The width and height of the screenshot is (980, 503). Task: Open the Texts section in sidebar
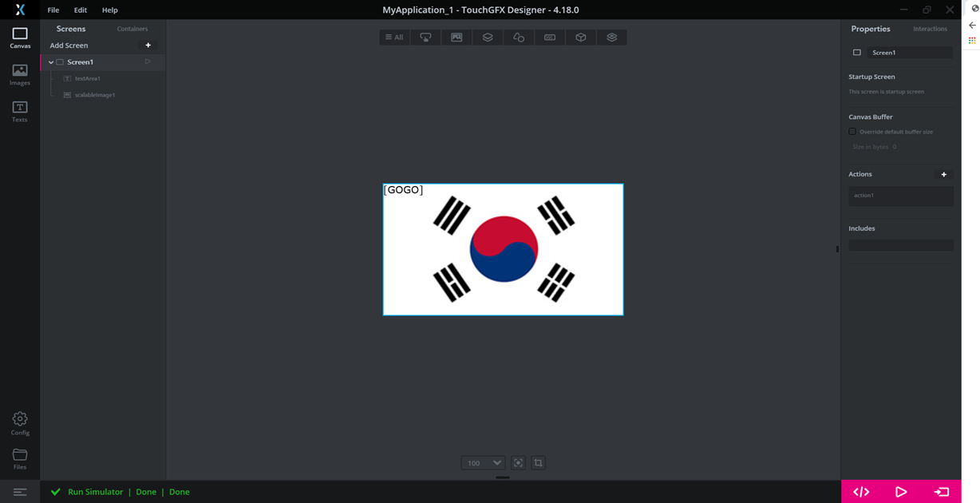pos(20,111)
